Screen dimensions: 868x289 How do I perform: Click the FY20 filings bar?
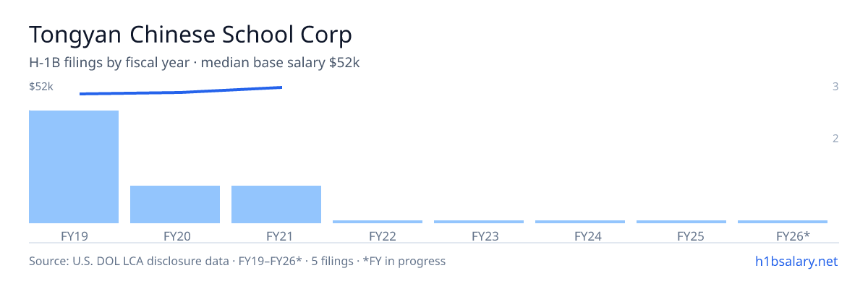[x=175, y=204]
